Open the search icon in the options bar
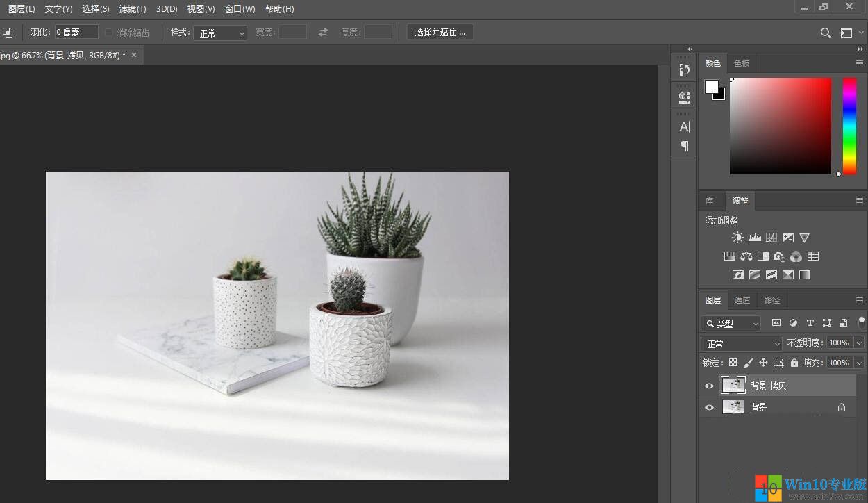Screen dimensions: 868x503 (x=825, y=32)
